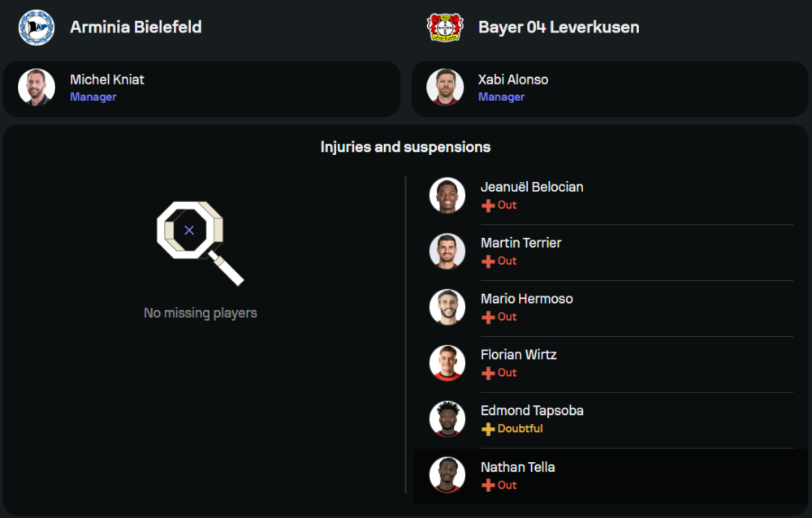The width and height of the screenshot is (812, 518).
Task: Select the Michel Kniat manager name
Action: point(107,80)
